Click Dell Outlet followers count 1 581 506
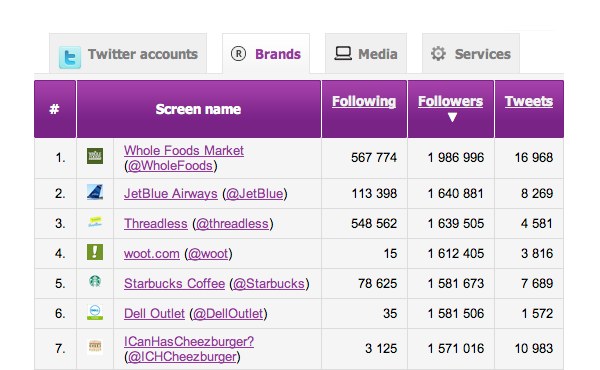This screenshot has width=600, height=370. click(456, 314)
